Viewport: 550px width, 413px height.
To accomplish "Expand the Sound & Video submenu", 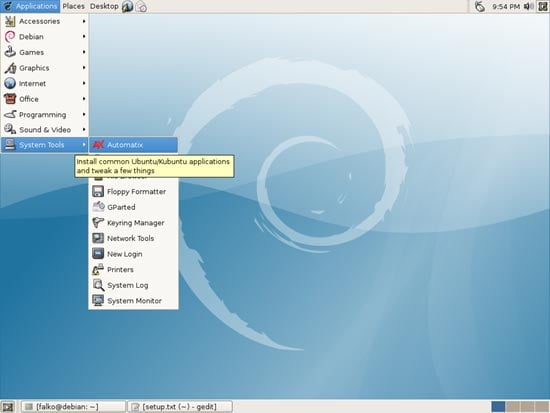I will click(45, 130).
